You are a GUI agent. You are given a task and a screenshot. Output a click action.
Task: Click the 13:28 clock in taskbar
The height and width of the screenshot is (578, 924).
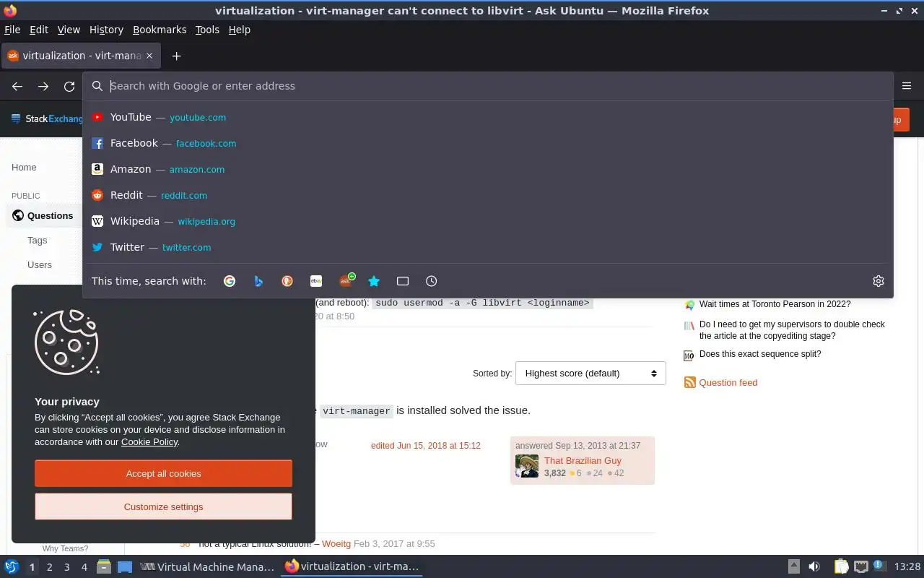(907, 566)
